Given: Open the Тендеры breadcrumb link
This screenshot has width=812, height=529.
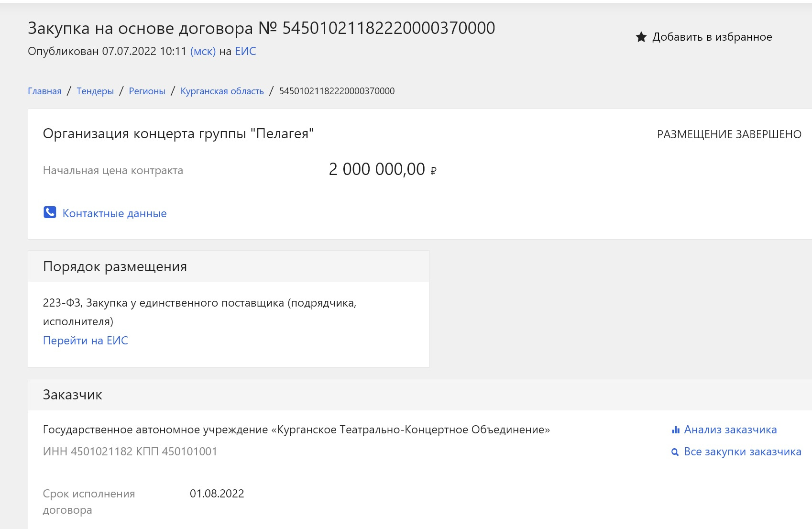Looking at the screenshot, I should pyautogui.click(x=95, y=91).
